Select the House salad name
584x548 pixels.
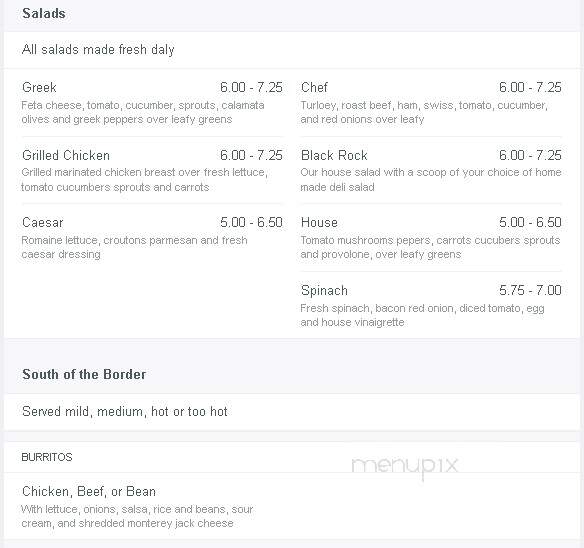click(319, 222)
